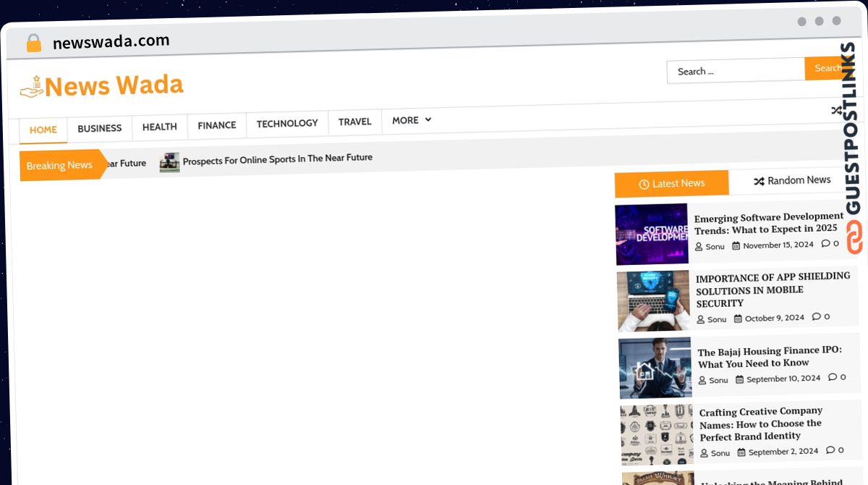The width and height of the screenshot is (868, 485).
Task: Click comment icon on App Shielding post
Action: [817, 316]
